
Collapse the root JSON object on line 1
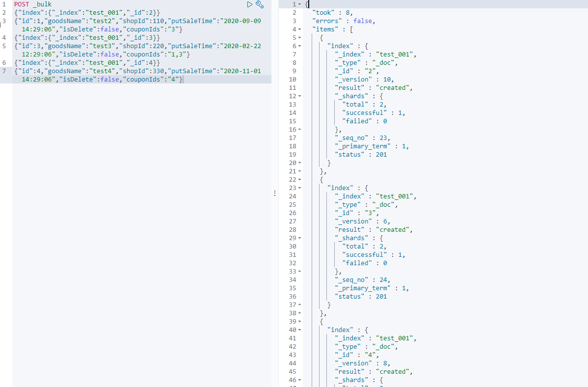point(299,3)
